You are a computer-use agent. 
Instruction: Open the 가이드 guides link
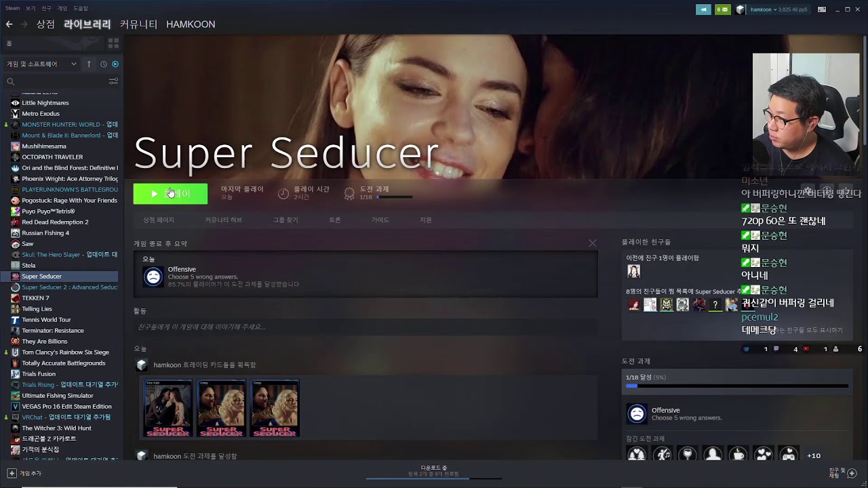[x=380, y=220]
